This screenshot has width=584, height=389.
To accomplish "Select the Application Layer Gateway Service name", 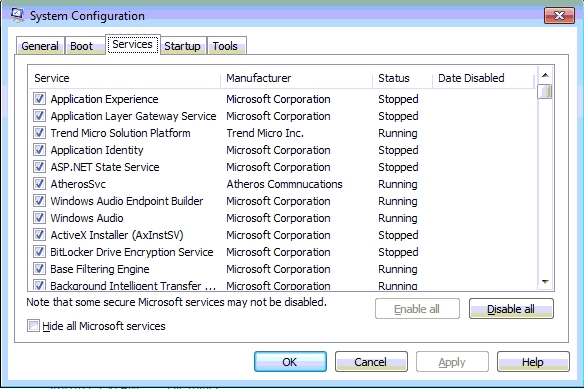I will pyautogui.click(x=133, y=116).
